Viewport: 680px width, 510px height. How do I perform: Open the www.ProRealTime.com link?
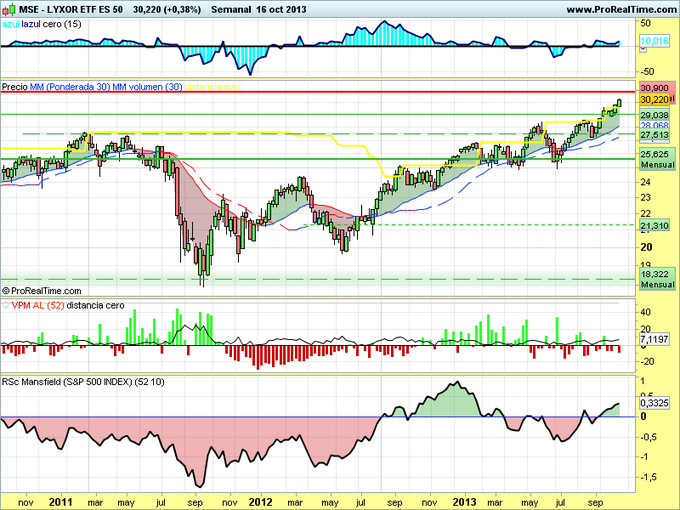click(620, 8)
